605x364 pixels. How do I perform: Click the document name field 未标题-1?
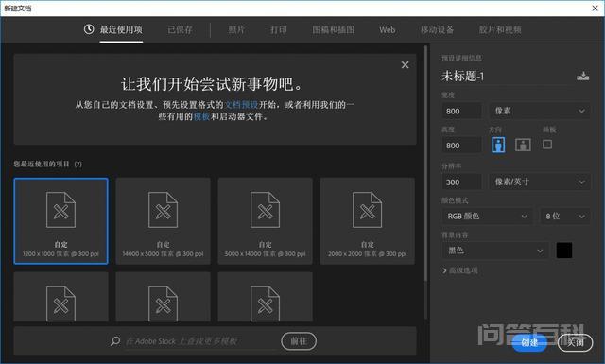[507, 76]
